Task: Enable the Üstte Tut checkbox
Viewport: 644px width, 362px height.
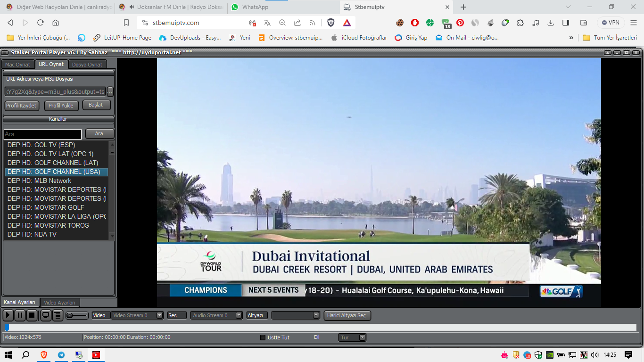Action: (x=263, y=337)
